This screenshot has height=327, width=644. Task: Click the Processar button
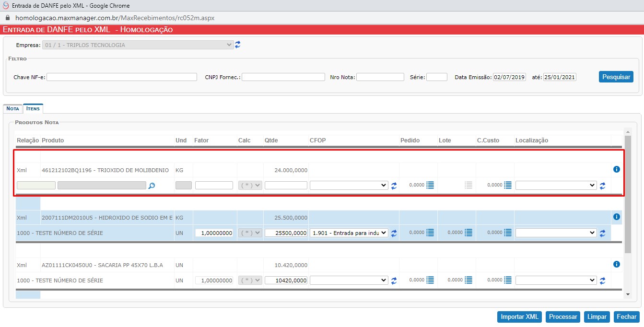click(x=563, y=317)
